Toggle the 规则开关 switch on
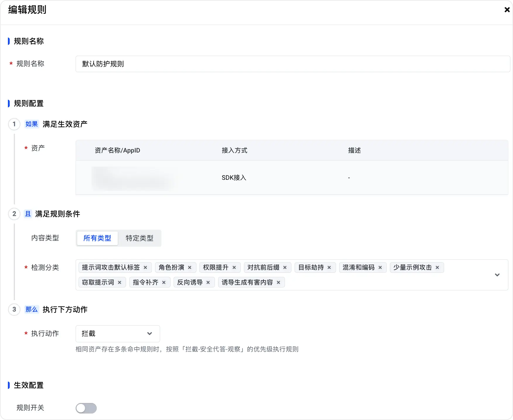Viewport: 513px width, 420px height. [86, 408]
